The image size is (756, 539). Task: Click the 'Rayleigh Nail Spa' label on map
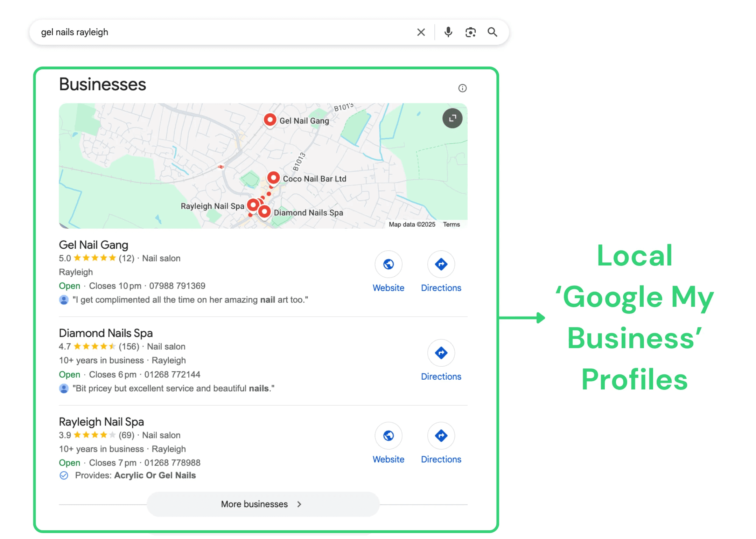[212, 206]
